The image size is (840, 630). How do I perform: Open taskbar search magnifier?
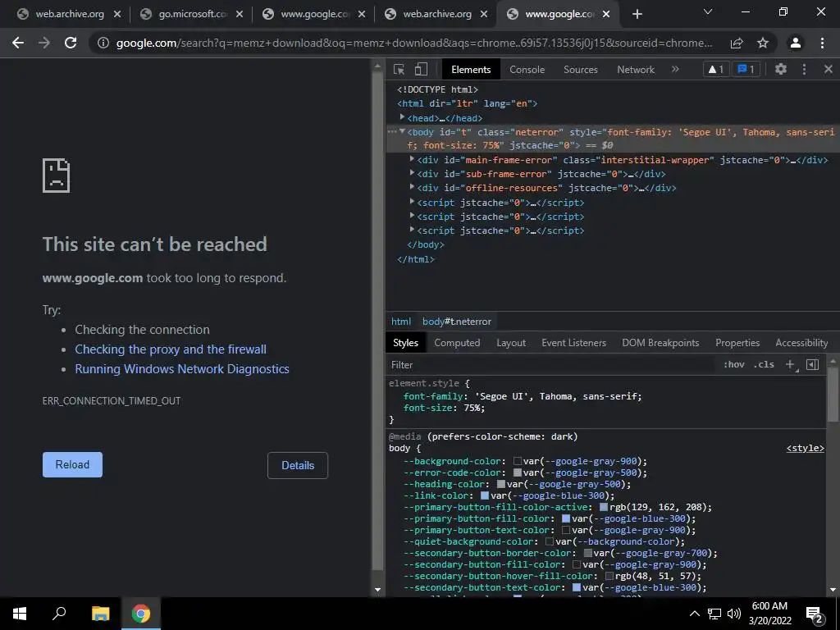(59, 614)
